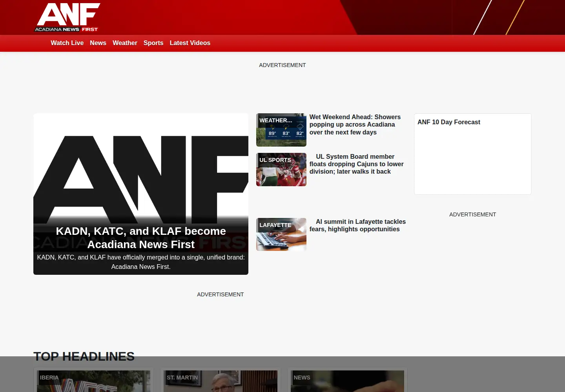
Task: Read the Wet Weekend Ahead showers article
Action: [355, 125]
